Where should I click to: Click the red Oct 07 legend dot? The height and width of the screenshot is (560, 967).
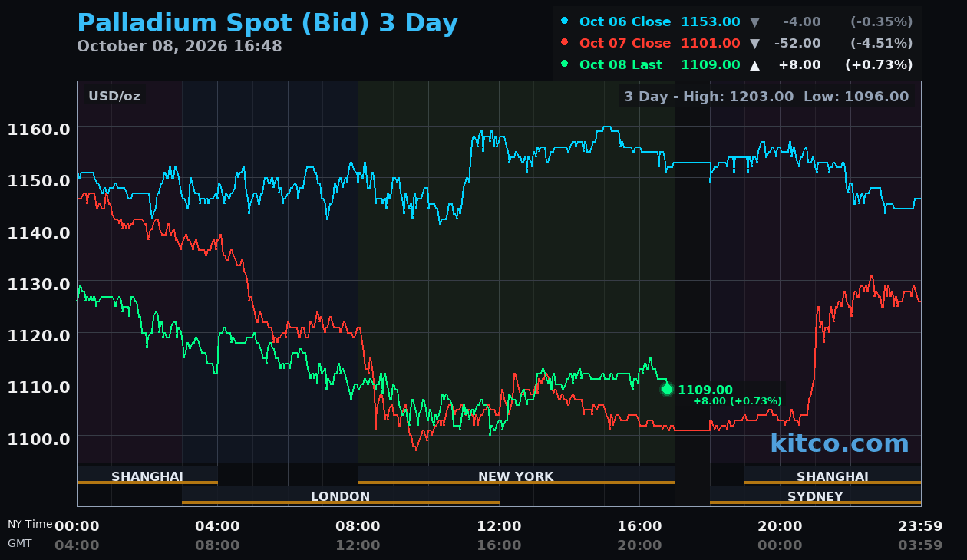565,42
